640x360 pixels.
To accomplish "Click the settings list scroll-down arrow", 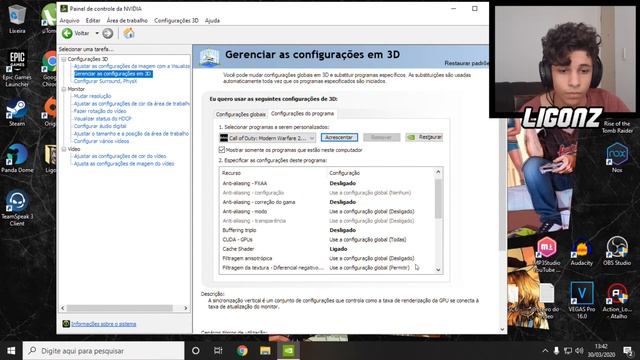I will pyautogui.click(x=438, y=269).
